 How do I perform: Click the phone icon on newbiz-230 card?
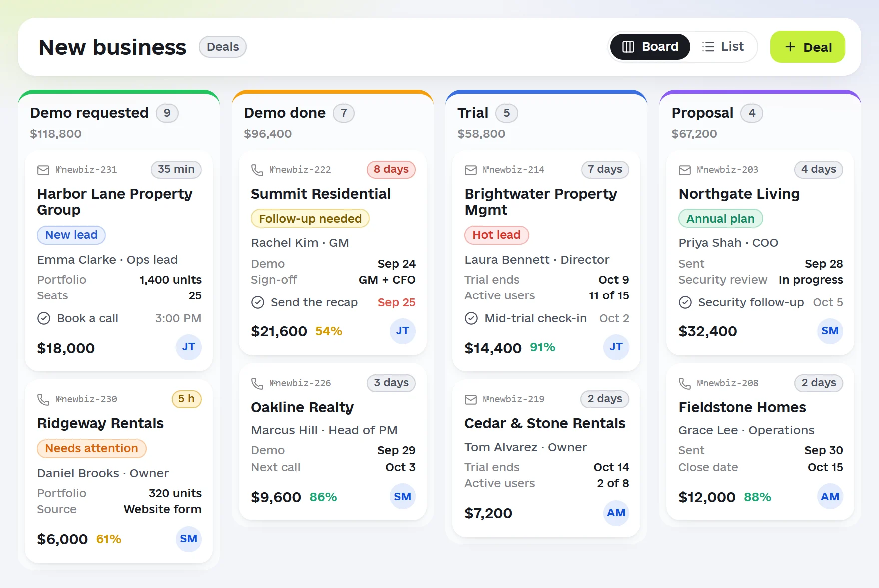point(43,400)
